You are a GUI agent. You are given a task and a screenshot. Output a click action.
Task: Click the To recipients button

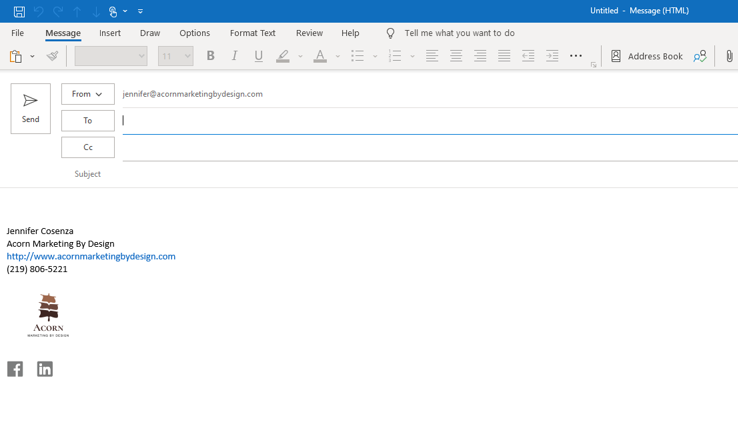pos(88,120)
